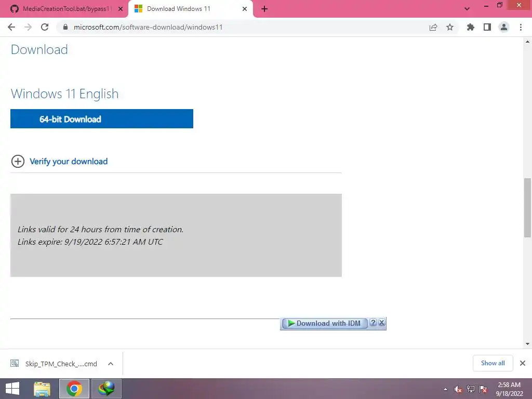The image size is (532, 399).
Task: Click the share page icon in address bar
Action: 433,27
